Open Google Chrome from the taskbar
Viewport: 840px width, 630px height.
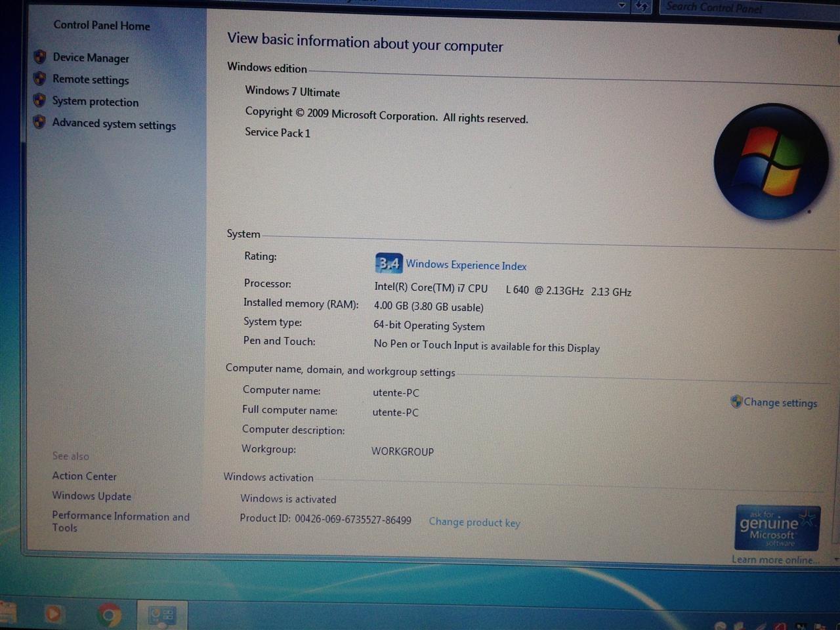(x=109, y=615)
